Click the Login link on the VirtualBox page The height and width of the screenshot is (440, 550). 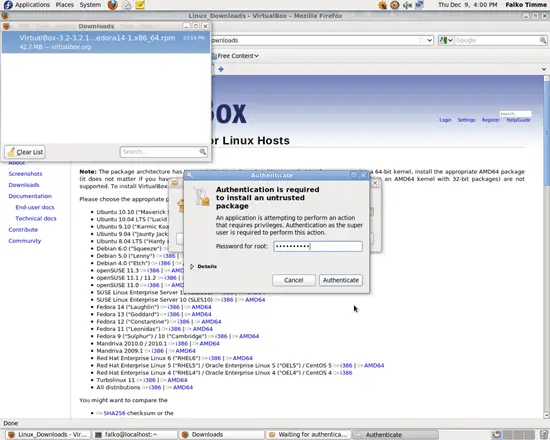coord(445,120)
